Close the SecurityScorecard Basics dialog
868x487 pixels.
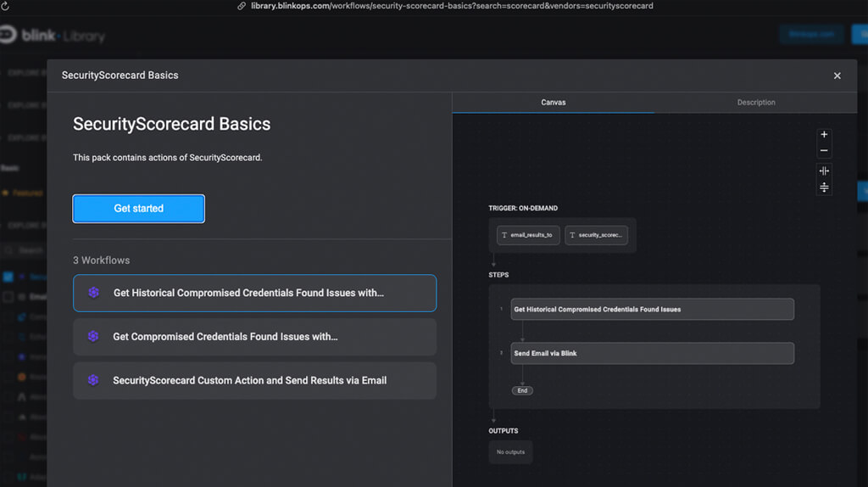coord(837,76)
